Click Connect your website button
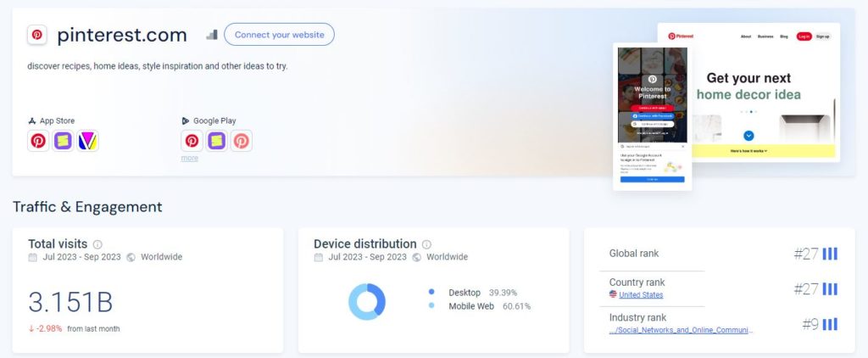Screen dimensions: 868x358 click(x=279, y=35)
